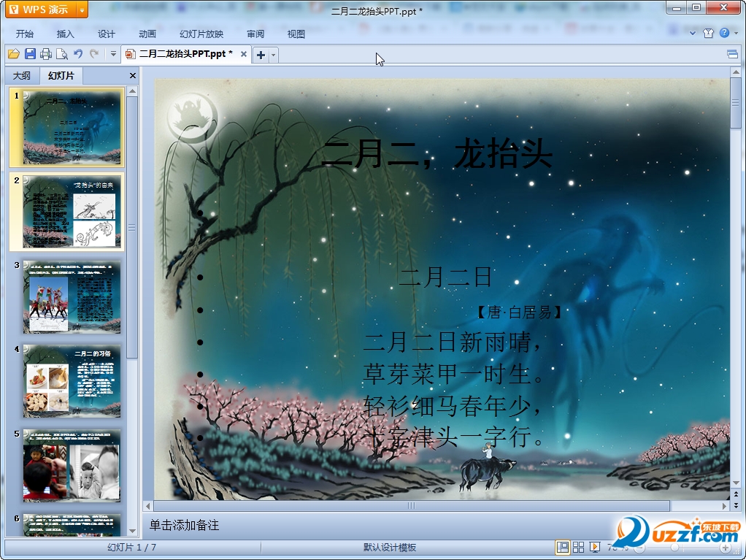Image resolution: width=746 pixels, height=560 pixels.
Task: Click the Print icon
Action: click(x=46, y=54)
